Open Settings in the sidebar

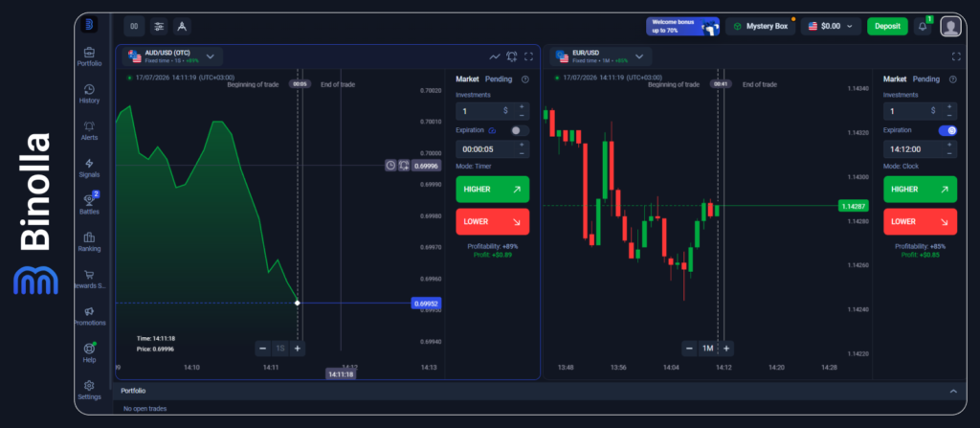(x=89, y=390)
